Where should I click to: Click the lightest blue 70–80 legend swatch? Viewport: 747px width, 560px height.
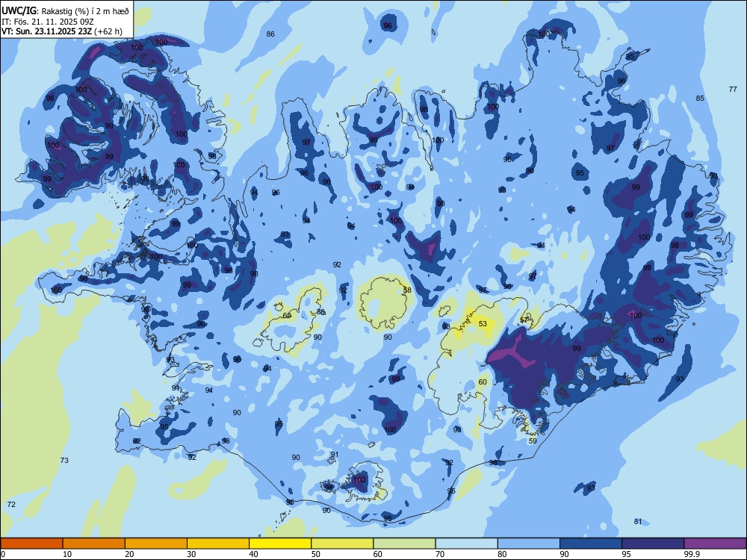click(466, 544)
